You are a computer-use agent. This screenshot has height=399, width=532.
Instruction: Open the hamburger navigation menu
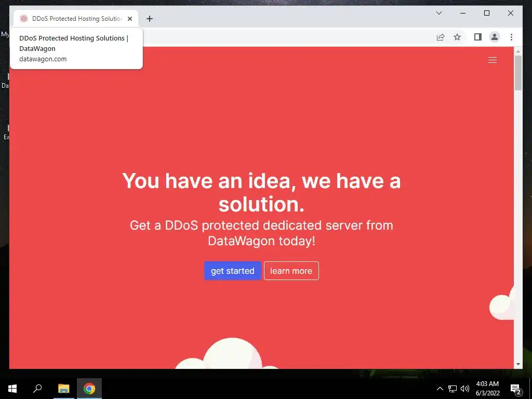(493, 60)
